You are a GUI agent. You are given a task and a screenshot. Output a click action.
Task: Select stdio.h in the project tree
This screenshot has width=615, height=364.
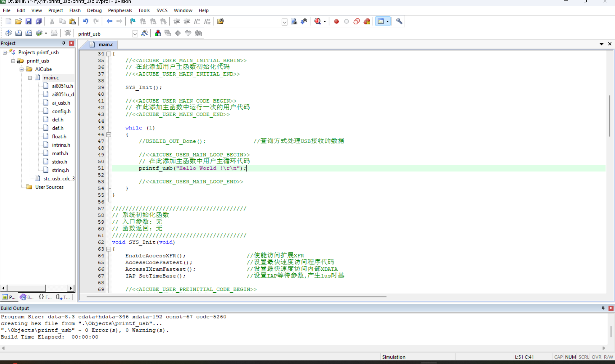click(x=59, y=162)
